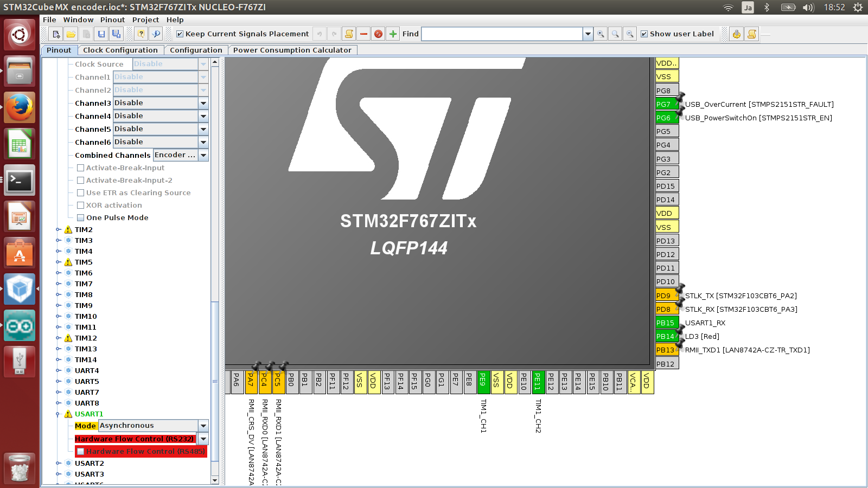Open the Combined Channels dropdown
This screenshot has height=488, width=868.
pyautogui.click(x=203, y=156)
